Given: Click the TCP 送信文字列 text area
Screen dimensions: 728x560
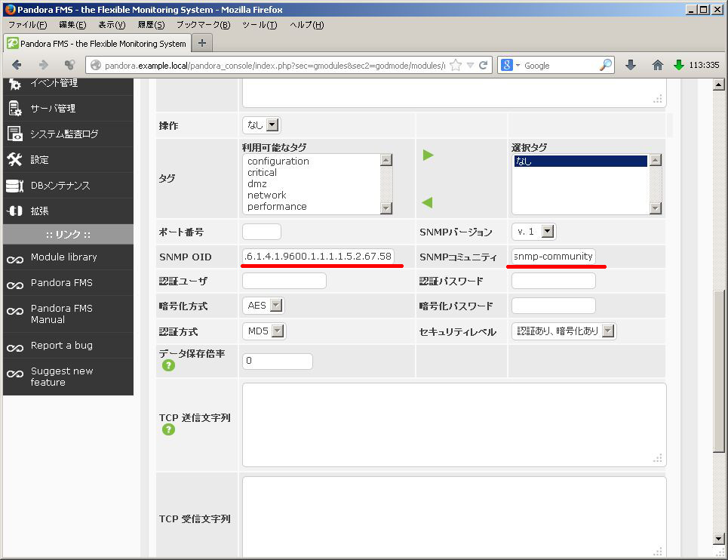Looking at the screenshot, I should click(x=455, y=425).
